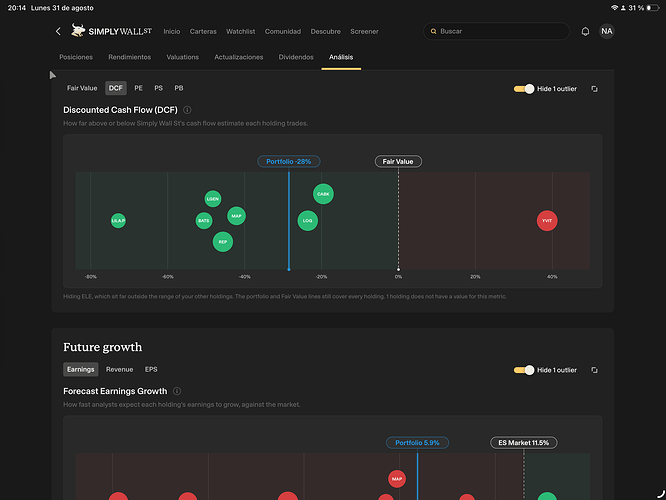The height and width of the screenshot is (500, 666).
Task: Expand the Future growth chart icon
Action: [x=594, y=370]
